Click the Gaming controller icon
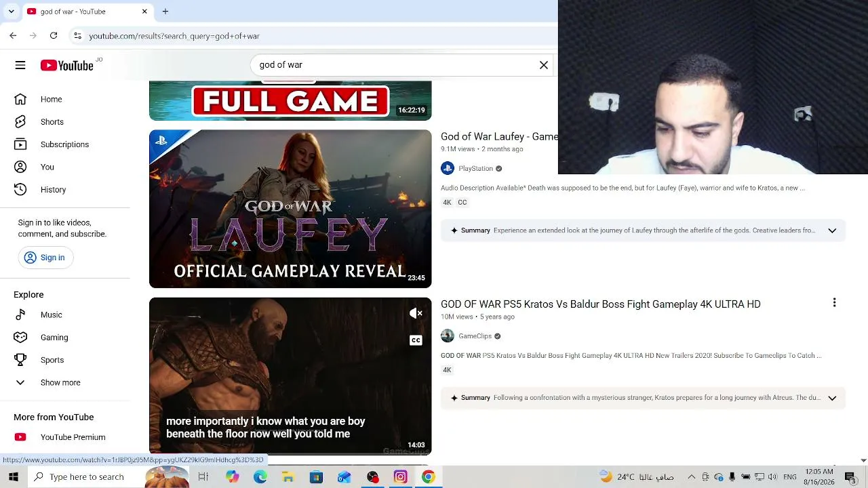The height and width of the screenshot is (488, 868). 20,338
